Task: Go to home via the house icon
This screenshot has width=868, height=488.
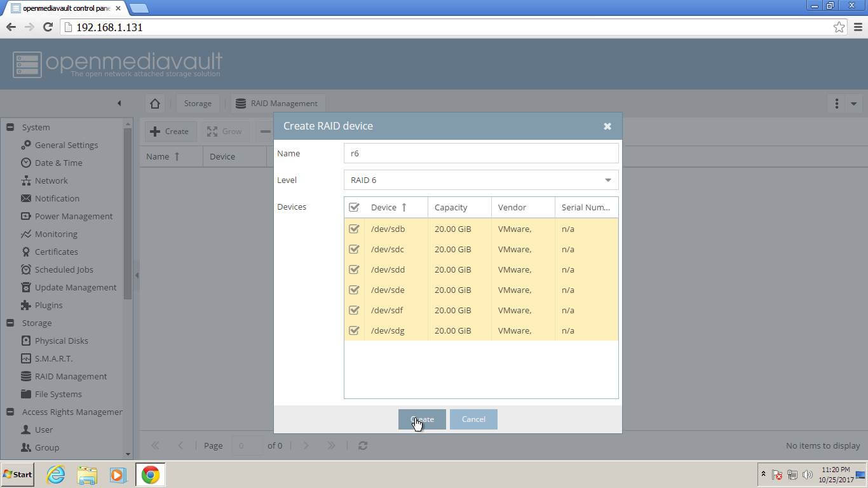Action: 155,103
